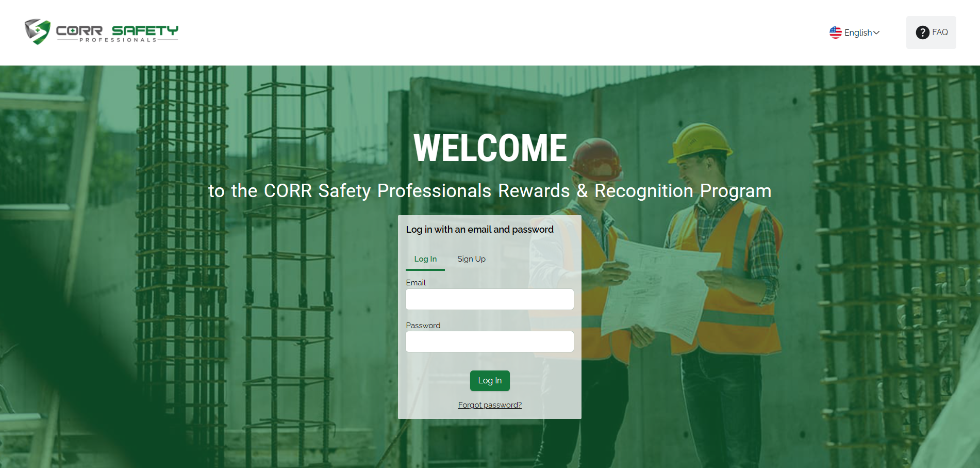Click the question mark FAQ icon
The image size is (980, 468).
coord(922,33)
